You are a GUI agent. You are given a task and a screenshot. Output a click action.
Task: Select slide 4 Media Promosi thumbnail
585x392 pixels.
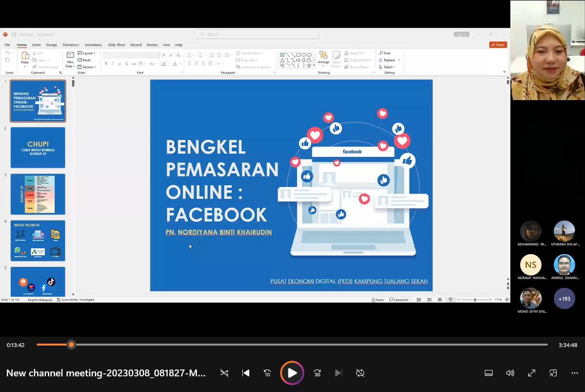pos(38,240)
